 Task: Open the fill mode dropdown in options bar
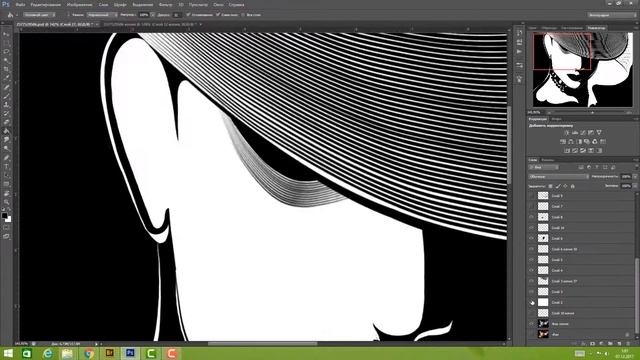coord(101,15)
